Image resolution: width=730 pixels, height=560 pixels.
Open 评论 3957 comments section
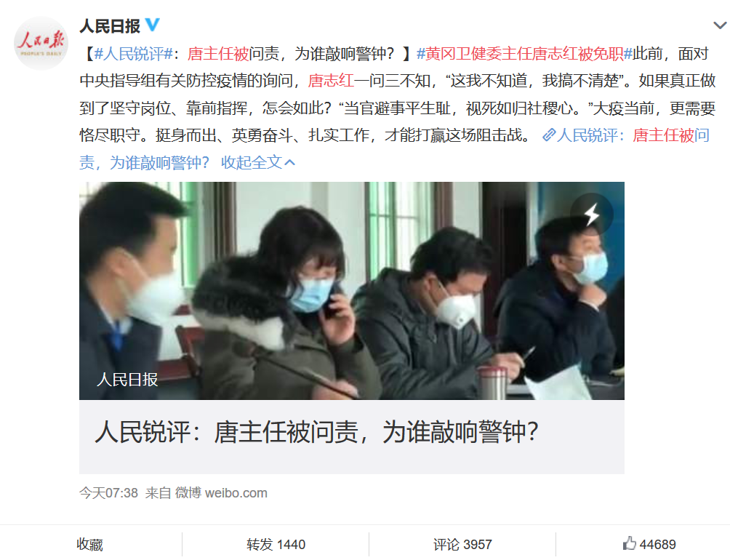pyautogui.click(x=462, y=544)
